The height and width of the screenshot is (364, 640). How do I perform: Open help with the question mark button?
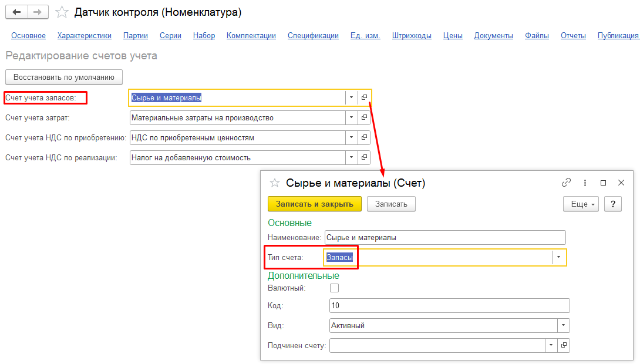(612, 204)
